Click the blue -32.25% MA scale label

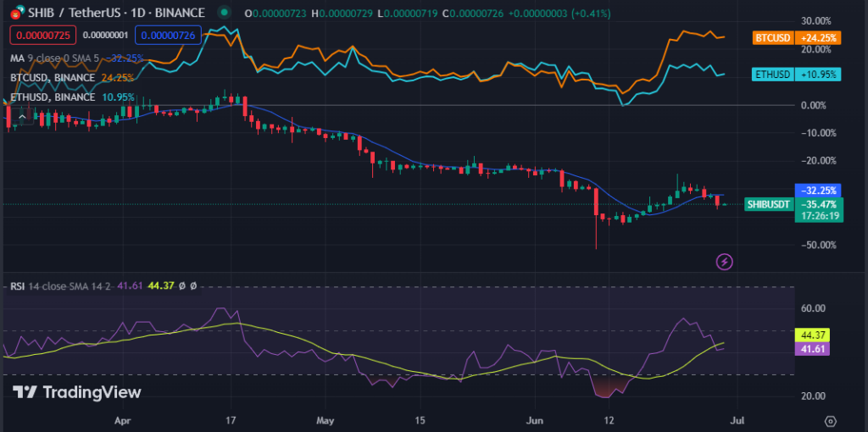point(818,190)
